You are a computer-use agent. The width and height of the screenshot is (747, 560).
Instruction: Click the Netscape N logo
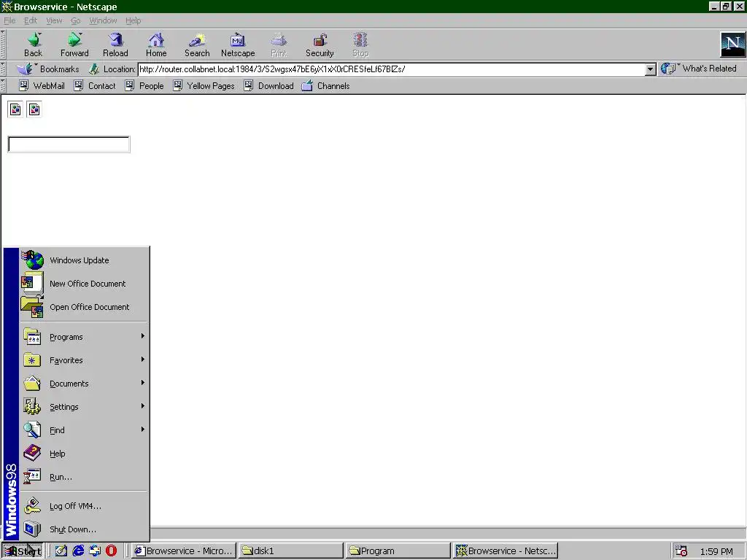(x=732, y=44)
